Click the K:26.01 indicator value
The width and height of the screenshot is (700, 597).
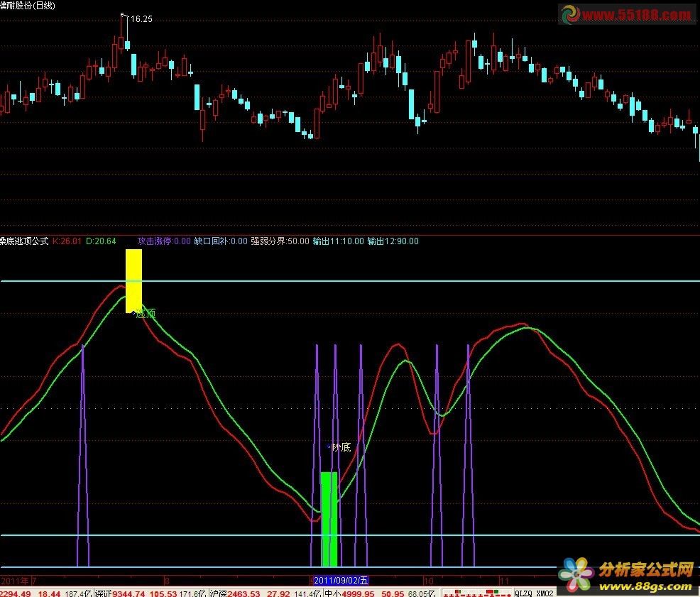pos(67,241)
